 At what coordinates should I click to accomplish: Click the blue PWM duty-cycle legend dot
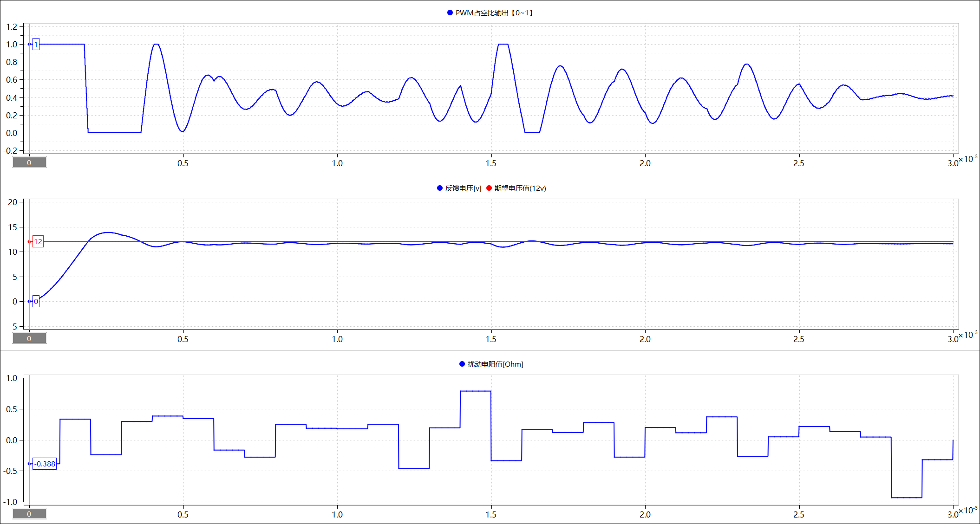[x=450, y=13]
